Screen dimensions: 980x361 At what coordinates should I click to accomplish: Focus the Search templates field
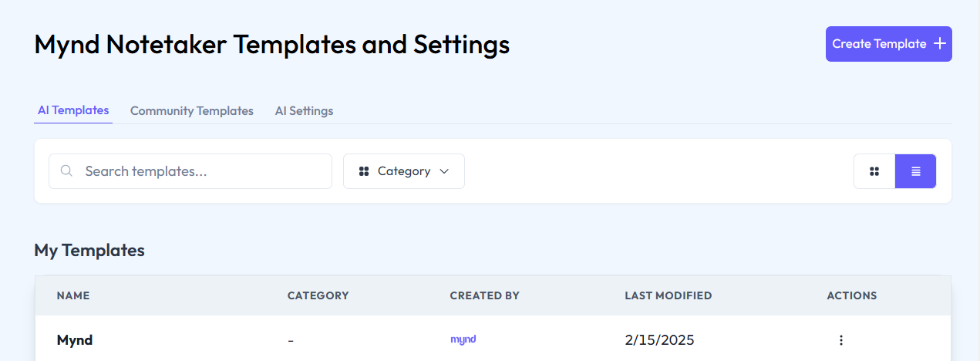point(200,171)
